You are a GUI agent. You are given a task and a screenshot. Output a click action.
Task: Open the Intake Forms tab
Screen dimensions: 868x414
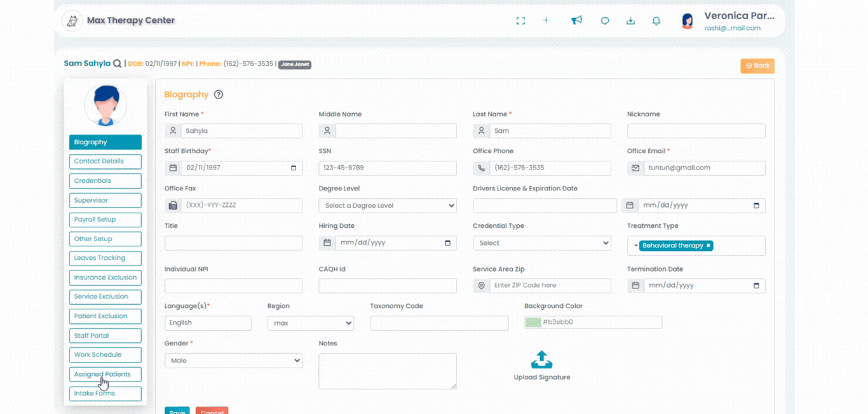105,394
